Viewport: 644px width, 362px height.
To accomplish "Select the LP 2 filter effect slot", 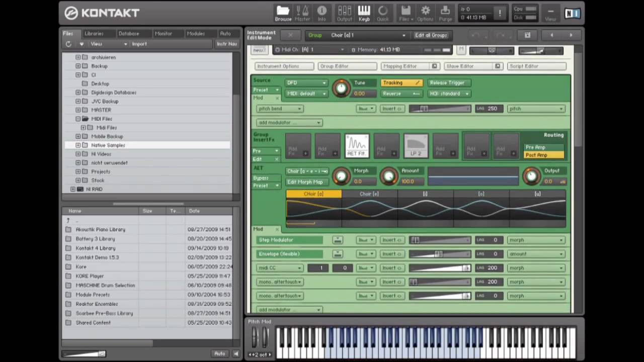I will (416, 146).
